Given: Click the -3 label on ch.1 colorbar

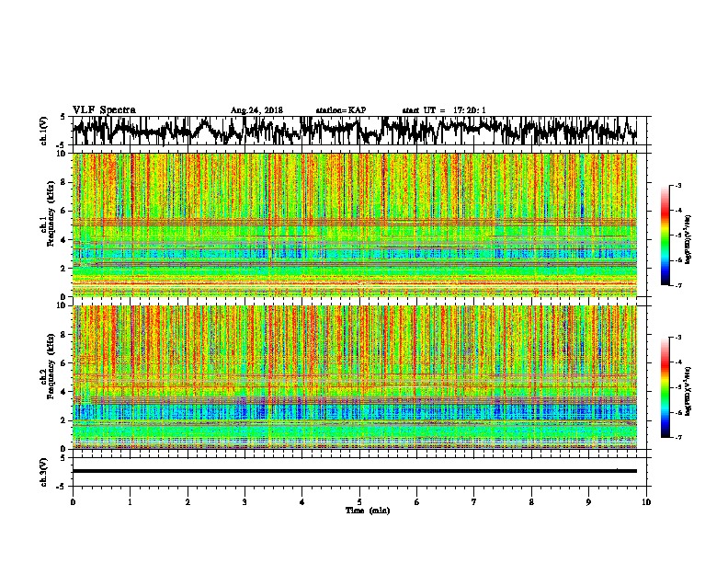Looking at the screenshot, I should 677,185.
